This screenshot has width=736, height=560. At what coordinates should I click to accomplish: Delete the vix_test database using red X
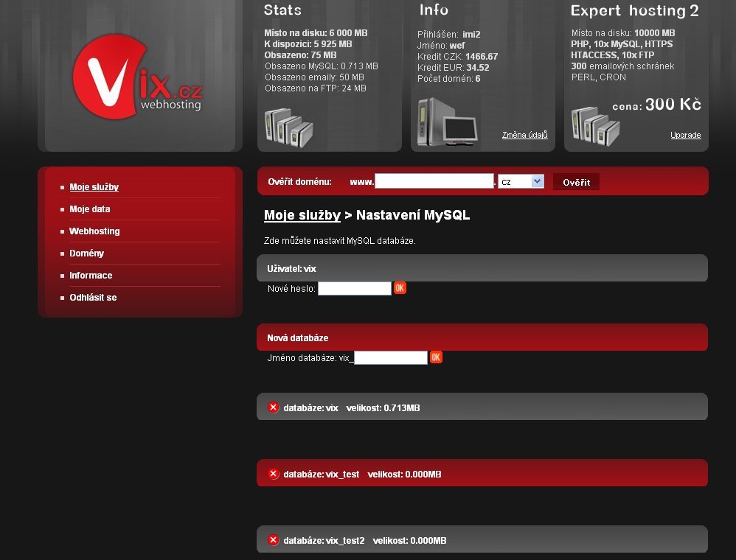273,474
